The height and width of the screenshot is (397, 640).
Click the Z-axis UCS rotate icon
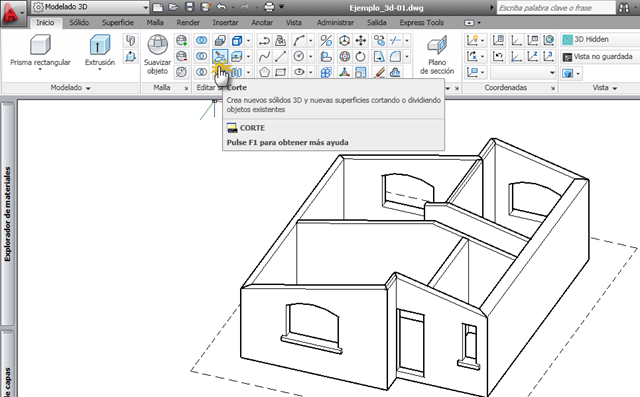[x=533, y=56]
